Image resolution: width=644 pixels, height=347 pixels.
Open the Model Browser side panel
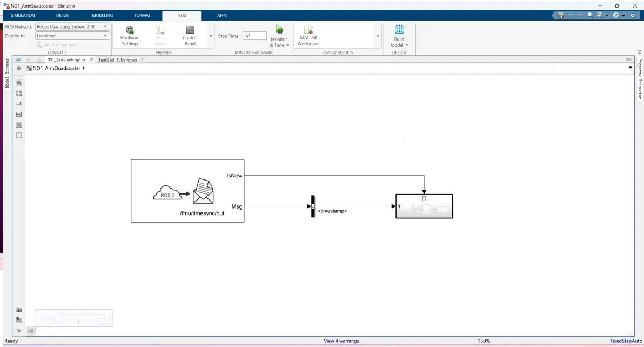pos(7,73)
